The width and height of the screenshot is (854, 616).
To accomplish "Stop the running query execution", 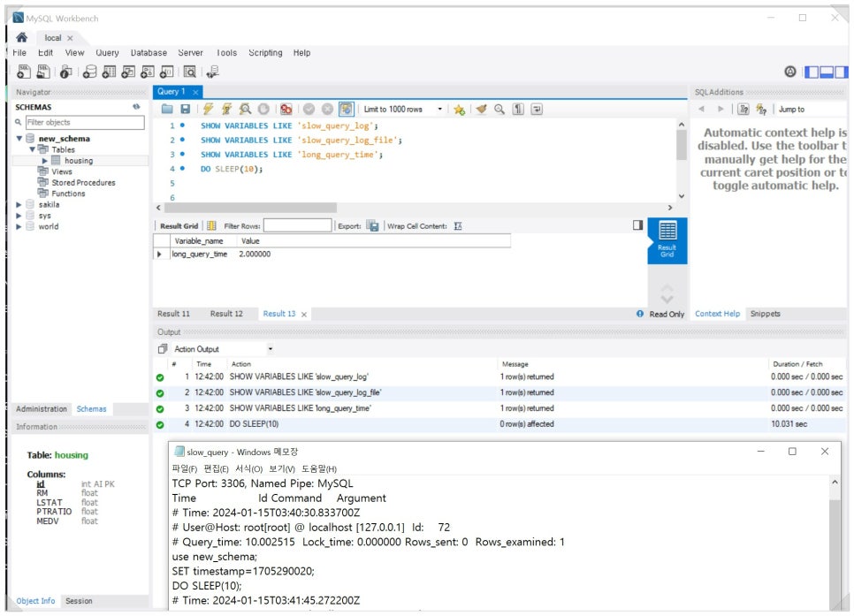I will click(263, 109).
